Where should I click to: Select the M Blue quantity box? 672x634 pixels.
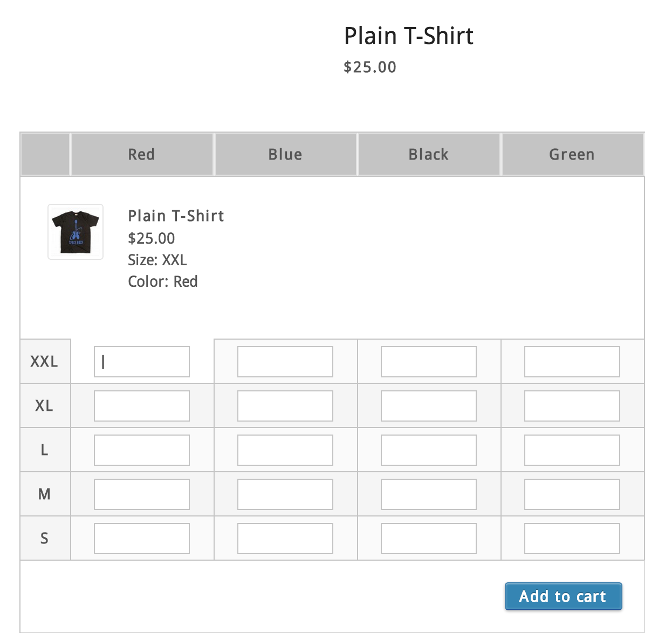pos(285,494)
